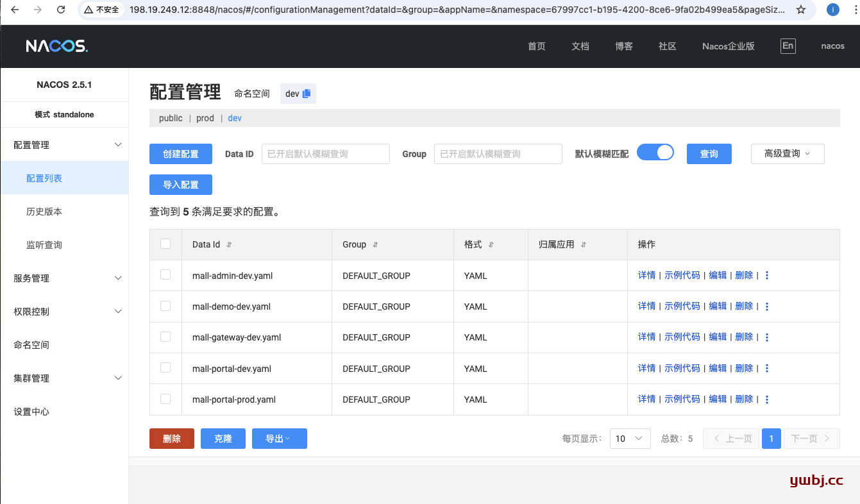Expand the 权限控制 sidebar menu
This screenshot has height=504, width=860.
64,312
